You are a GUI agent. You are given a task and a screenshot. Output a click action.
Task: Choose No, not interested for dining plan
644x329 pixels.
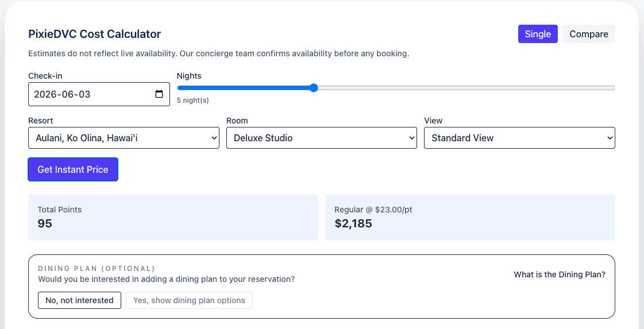pyautogui.click(x=80, y=300)
